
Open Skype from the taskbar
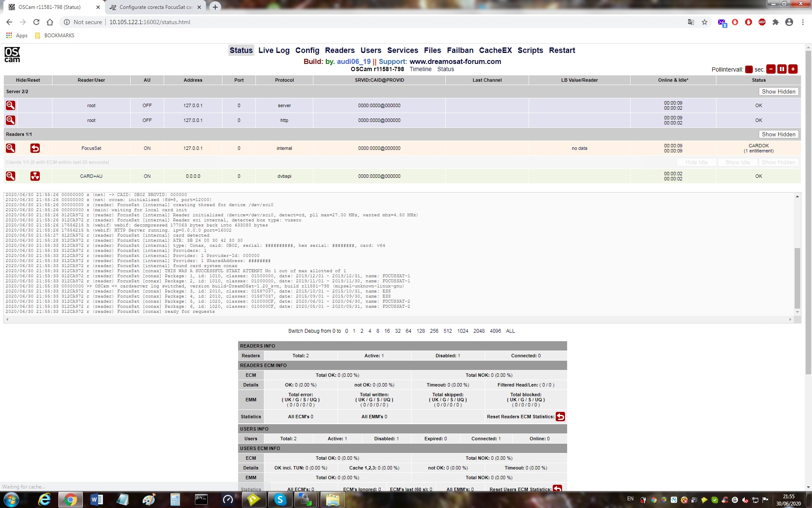pos(280,500)
